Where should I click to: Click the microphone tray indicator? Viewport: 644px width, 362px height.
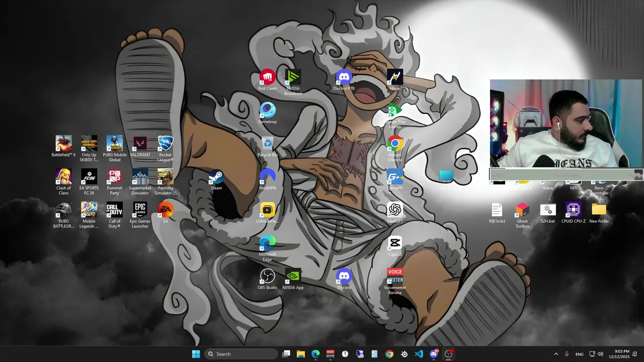(567, 354)
